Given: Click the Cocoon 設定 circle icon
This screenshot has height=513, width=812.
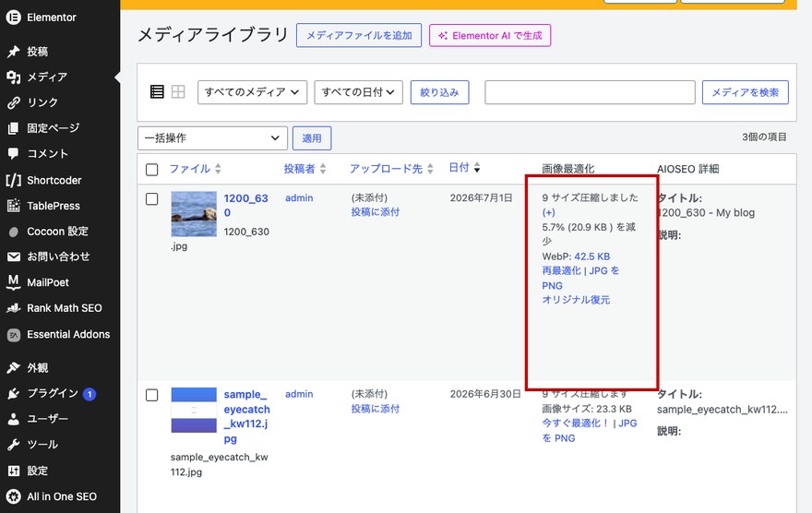Looking at the screenshot, I should click(x=14, y=232).
